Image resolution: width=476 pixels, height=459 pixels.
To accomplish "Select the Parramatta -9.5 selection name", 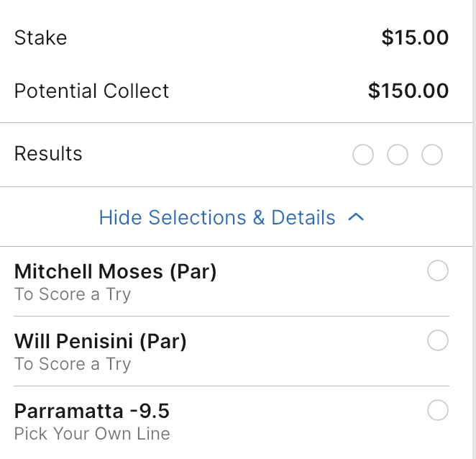I will point(92,411).
